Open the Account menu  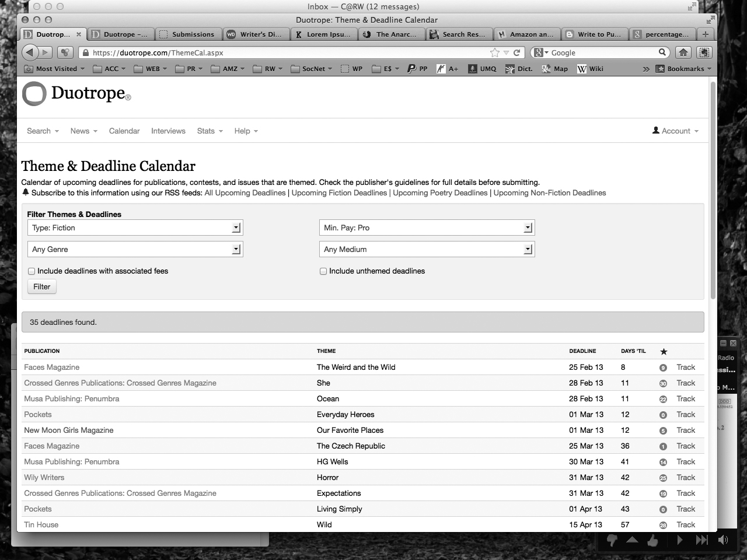(675, 131)
